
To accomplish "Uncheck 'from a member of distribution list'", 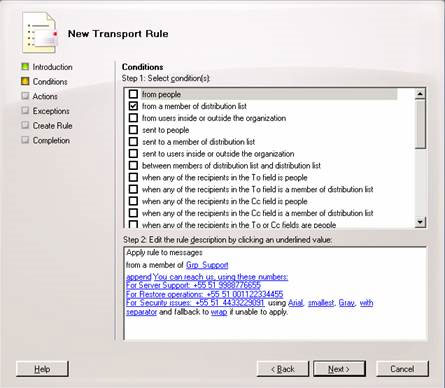I will point(133,106).
